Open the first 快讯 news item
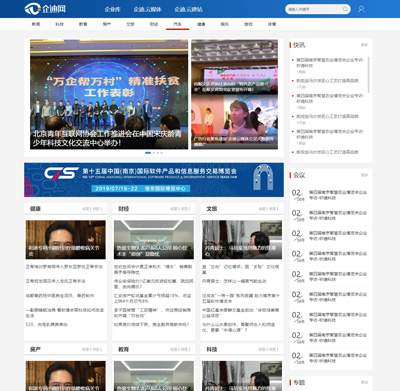This screenshot has height=391, width=400. [x=330, y=63]
